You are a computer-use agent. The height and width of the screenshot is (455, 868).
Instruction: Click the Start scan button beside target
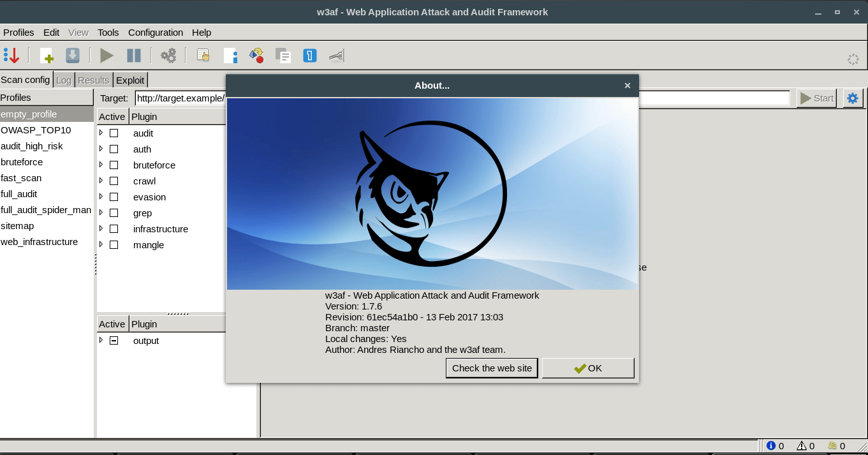tap(816, 98)
